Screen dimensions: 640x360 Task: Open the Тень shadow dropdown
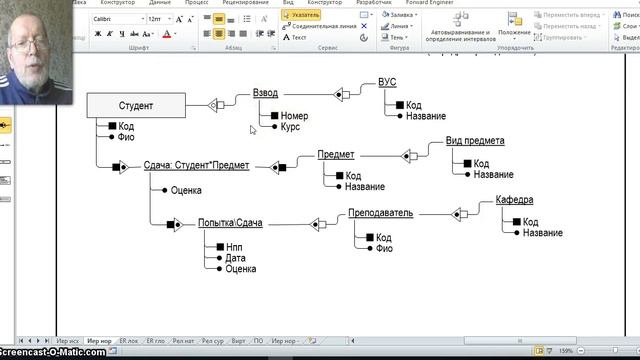394,37
